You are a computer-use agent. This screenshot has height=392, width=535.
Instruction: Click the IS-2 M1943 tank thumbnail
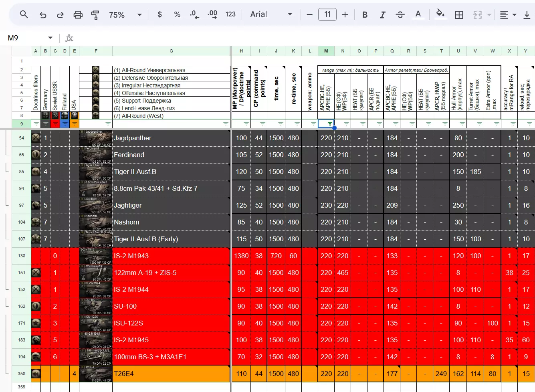[96, 256]
